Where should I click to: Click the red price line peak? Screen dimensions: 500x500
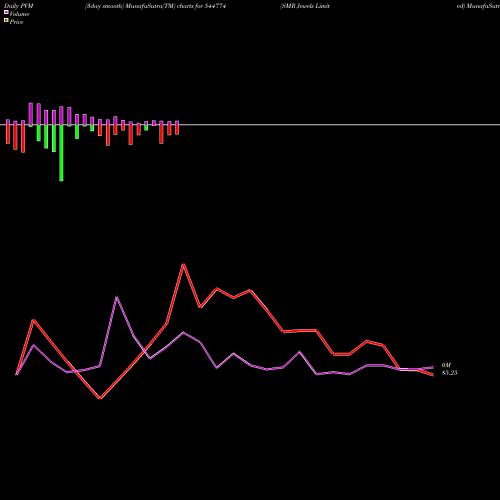183,264
